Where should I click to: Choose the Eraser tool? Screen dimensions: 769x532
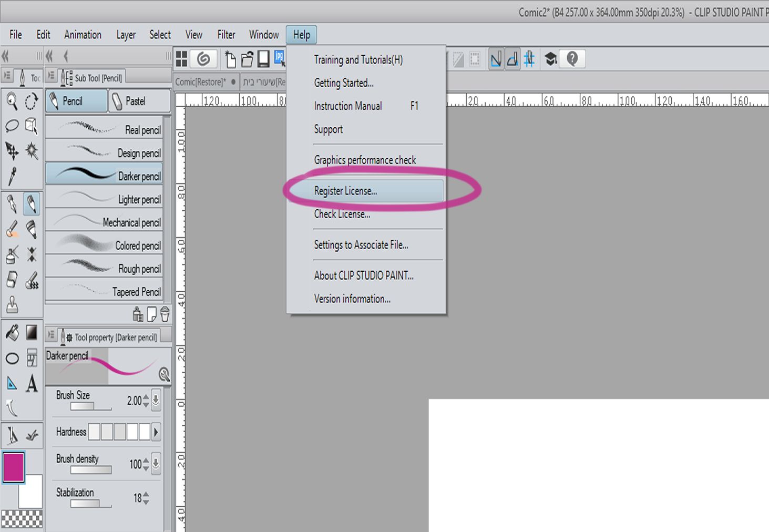point(12,280)
